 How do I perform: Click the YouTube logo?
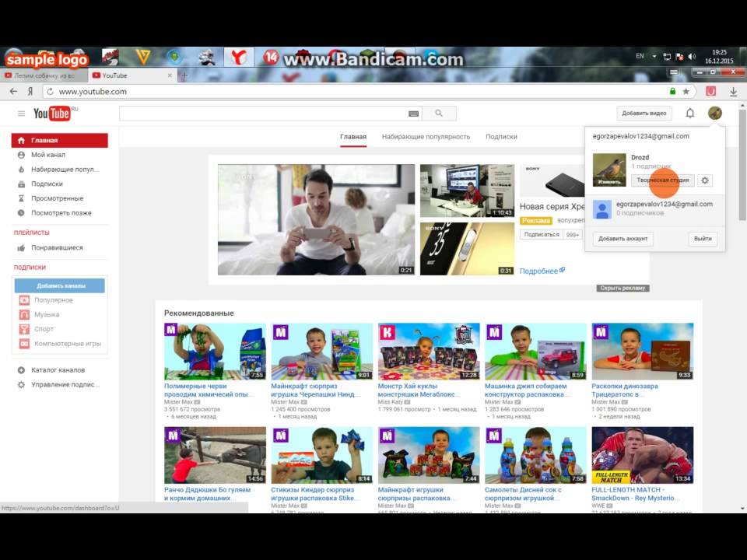[52, 114]
